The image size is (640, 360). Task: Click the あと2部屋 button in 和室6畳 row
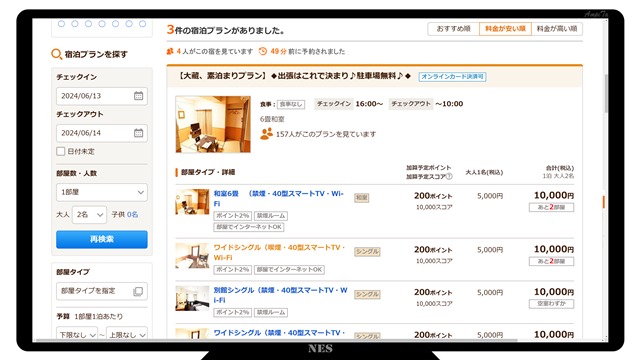point(551,207)
